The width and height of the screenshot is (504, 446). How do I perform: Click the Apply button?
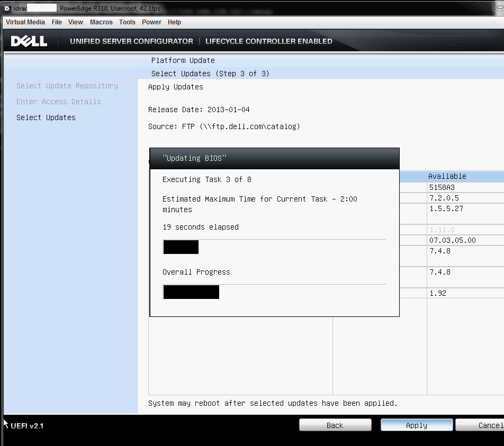coord(417,425)
